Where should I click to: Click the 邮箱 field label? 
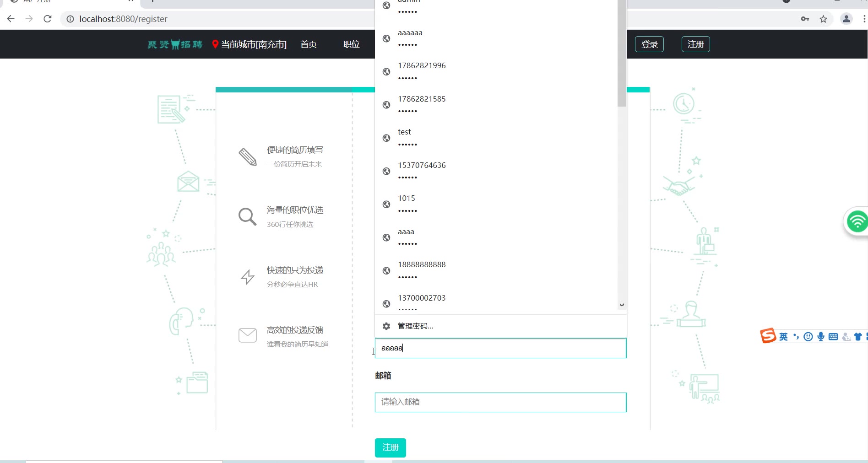383,376
